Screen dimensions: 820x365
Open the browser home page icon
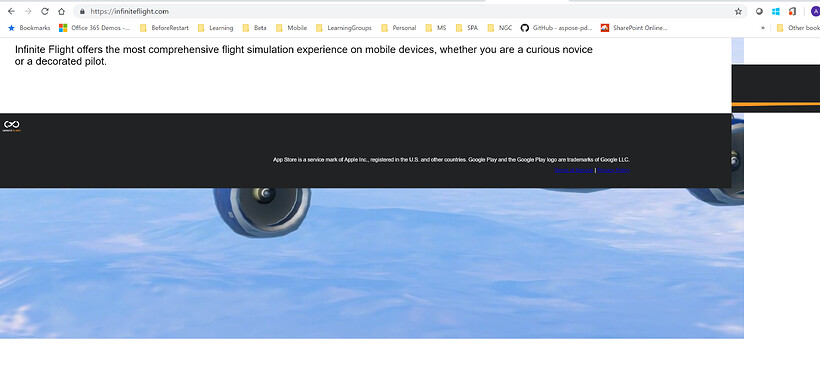pos(62,11)
